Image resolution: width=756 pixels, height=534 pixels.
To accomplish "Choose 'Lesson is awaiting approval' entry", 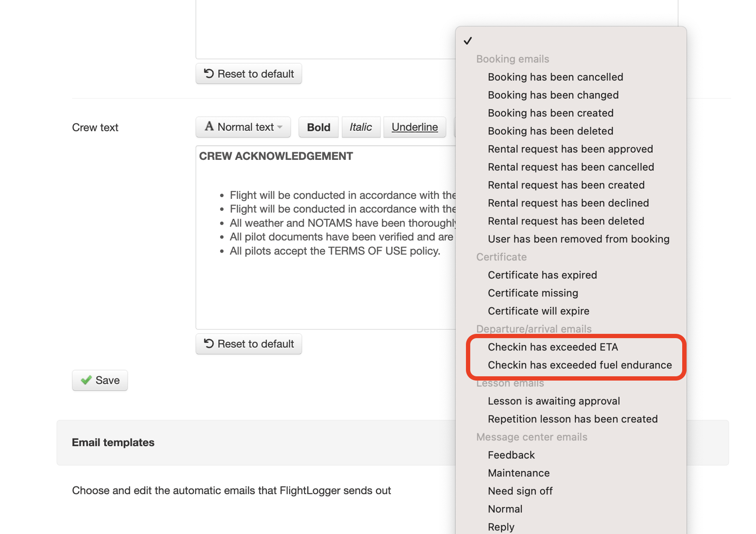I will tap(553, 401).
